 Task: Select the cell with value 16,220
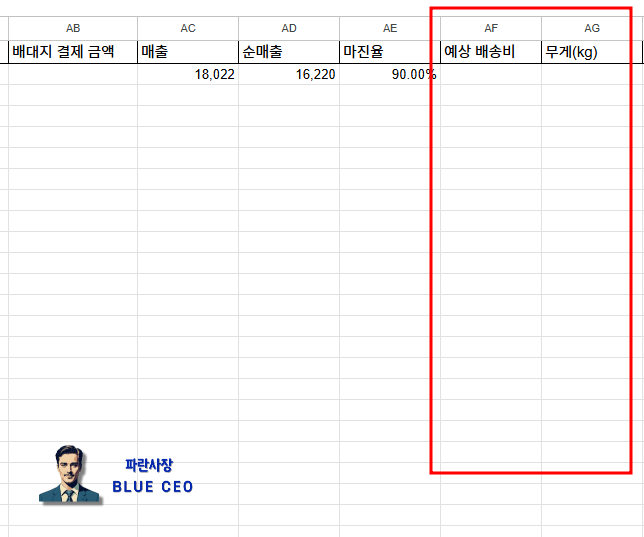click(289, 74)
